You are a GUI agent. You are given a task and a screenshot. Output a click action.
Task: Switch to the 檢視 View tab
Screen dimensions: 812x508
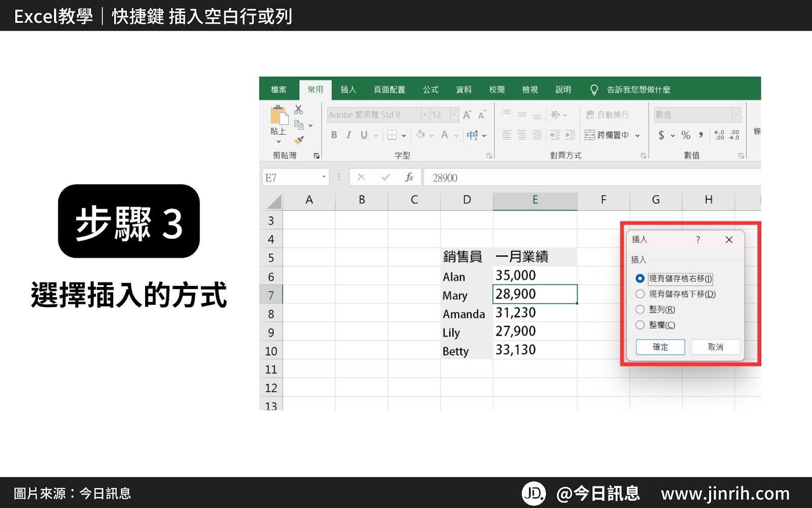coord(530,89)
